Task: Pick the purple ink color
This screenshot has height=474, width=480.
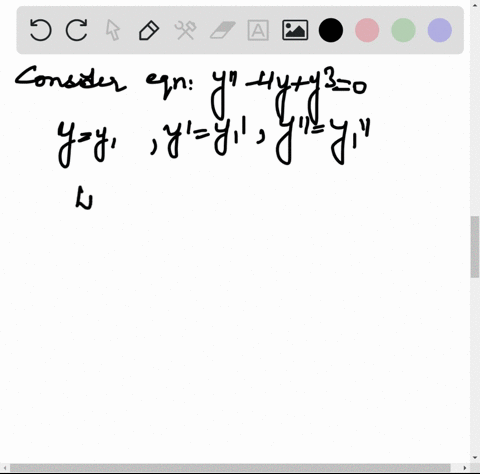Action: click(440, 30)
